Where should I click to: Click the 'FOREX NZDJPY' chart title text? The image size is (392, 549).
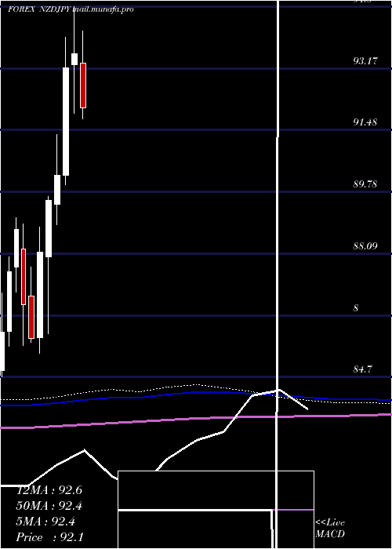[40, 9]
